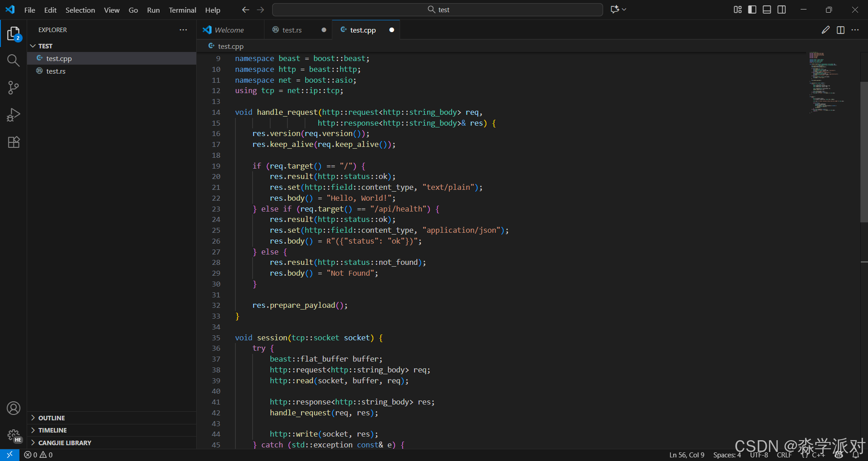The height and width of the screenshot is (461, 868).
Task: Toggle the Primary Side Bar
Action: [752, 9]
